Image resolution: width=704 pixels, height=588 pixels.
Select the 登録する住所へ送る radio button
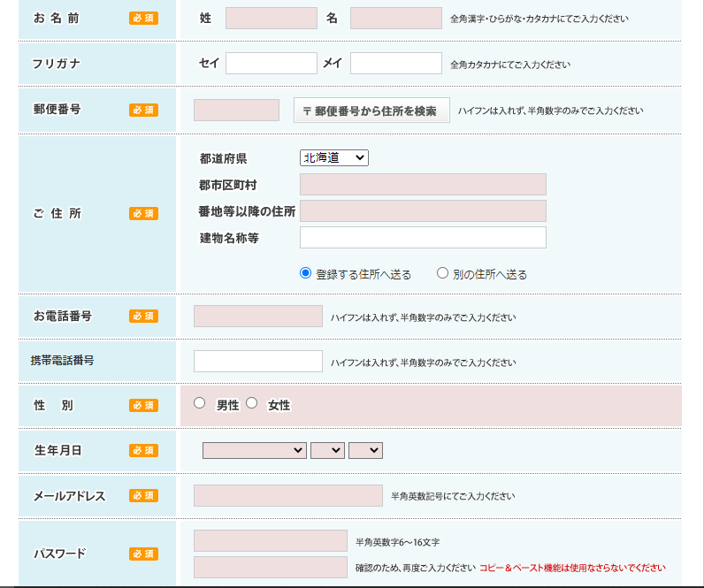tap(306, 273)
